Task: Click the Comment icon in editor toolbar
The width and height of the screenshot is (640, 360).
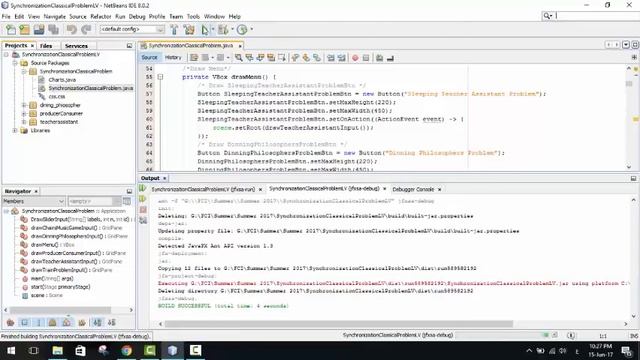Action: pyautogui.click(x=380, y=58)
